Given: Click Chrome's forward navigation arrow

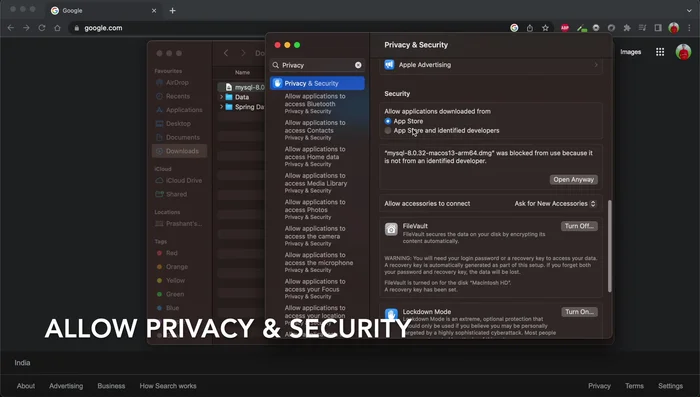Looking at the screenshot, I should [x=26, y=28].
